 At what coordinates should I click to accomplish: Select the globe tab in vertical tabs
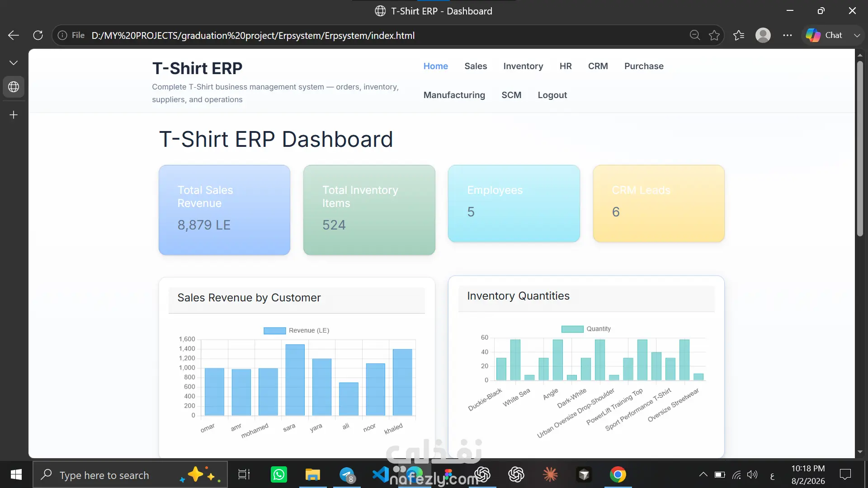click(x=14, y=87)
